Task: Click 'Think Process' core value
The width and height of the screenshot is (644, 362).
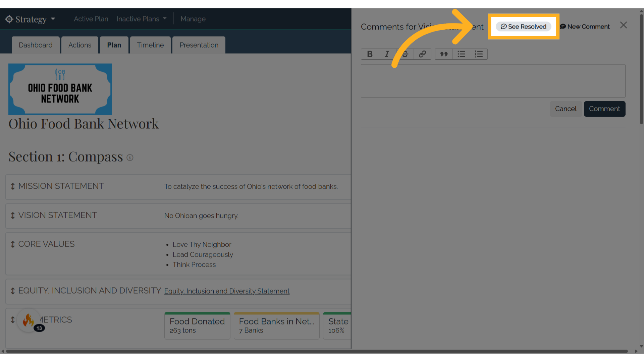Action: 194,264
